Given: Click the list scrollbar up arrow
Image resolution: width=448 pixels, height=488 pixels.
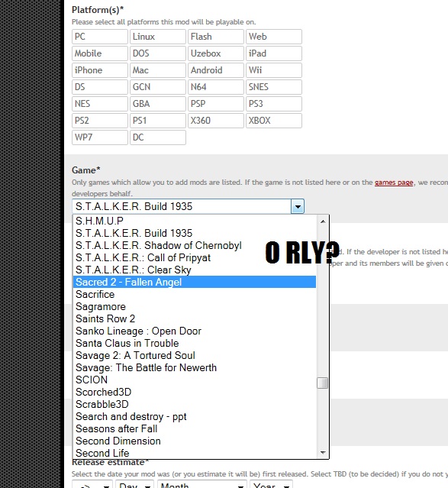Looking at the screenshot, I should click(323, 221).
